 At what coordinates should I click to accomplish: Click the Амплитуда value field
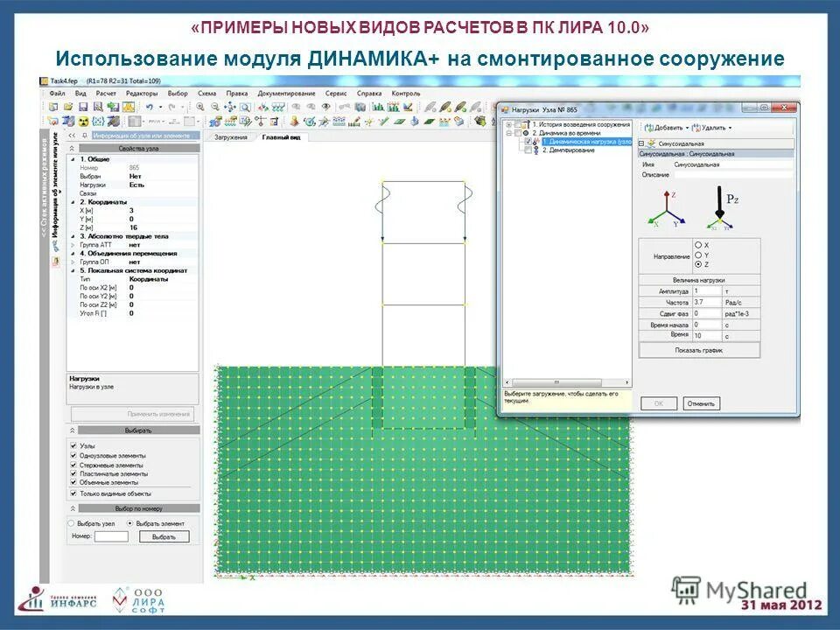point(707,291)
